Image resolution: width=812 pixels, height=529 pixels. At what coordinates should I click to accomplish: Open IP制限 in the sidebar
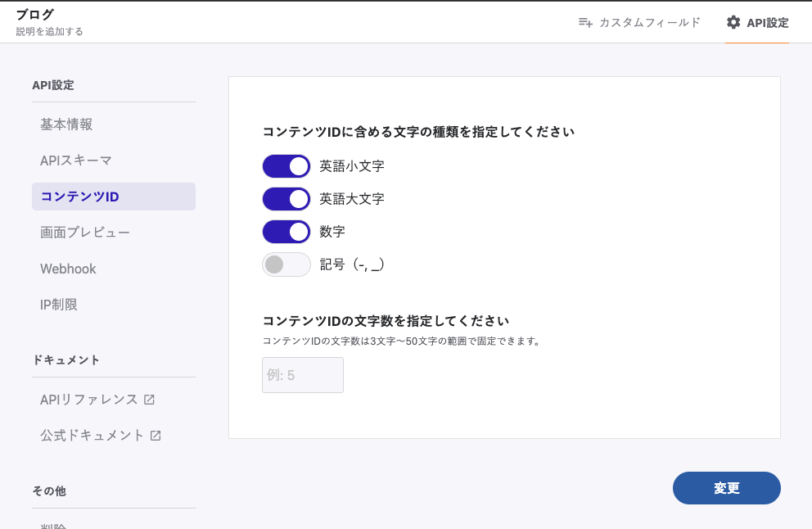pyautogui.click(x=59, y=305)
